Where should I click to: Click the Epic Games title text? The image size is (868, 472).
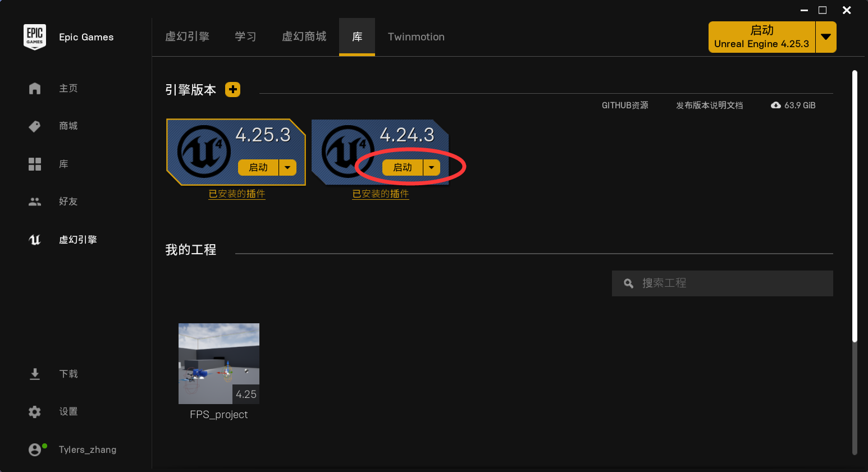tap(86, 37)
